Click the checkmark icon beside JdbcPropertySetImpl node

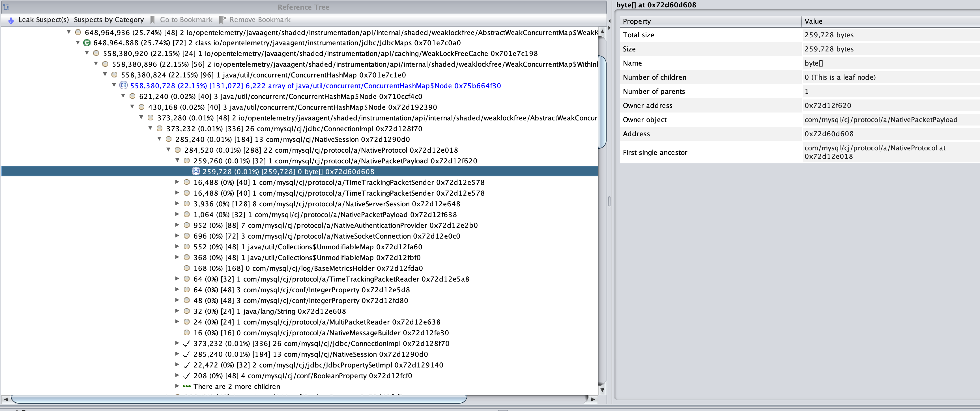(x=186, y=365)
